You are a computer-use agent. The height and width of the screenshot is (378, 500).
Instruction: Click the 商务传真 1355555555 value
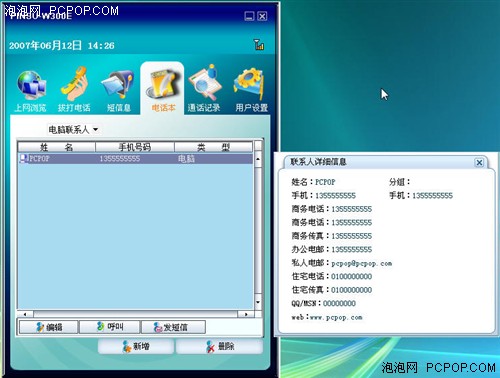coord(352,236)
